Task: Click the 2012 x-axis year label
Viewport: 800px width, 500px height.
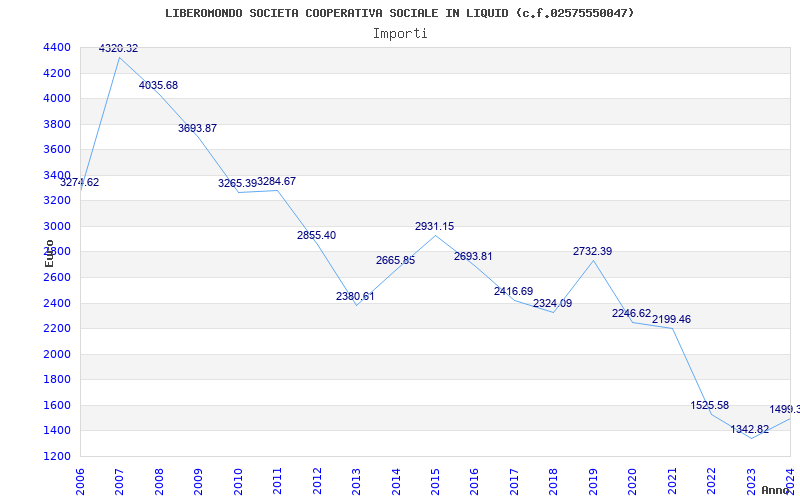Action: [317, 481]
